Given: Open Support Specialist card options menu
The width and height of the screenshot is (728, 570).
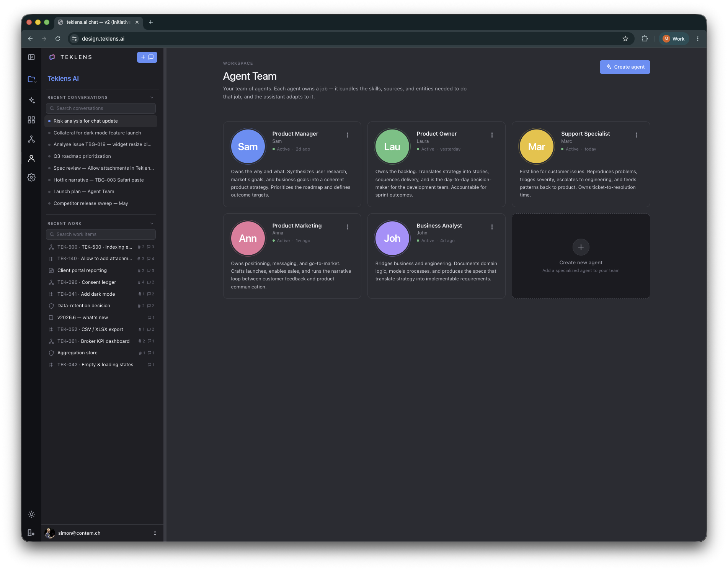Looking at the screenshot, I should click(x=637, y=135).
